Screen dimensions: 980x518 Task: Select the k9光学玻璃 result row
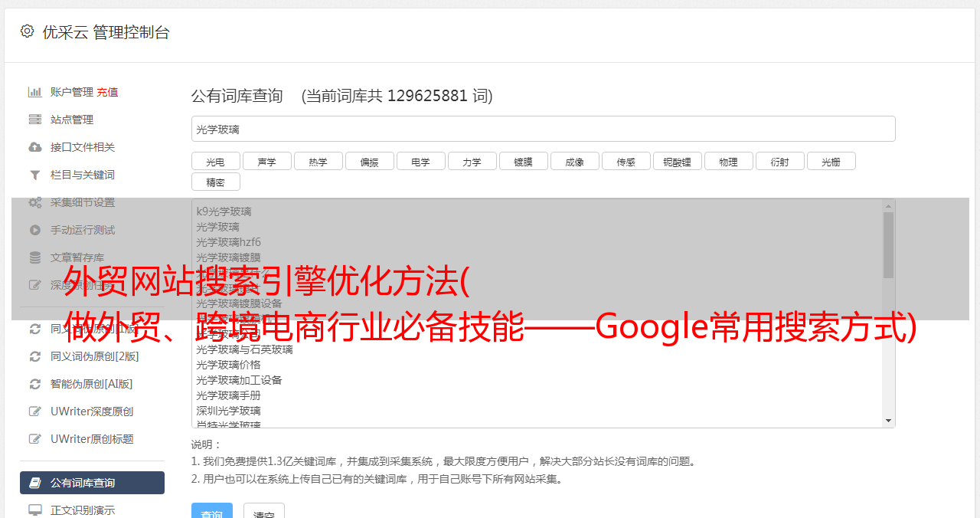[537, 211]
